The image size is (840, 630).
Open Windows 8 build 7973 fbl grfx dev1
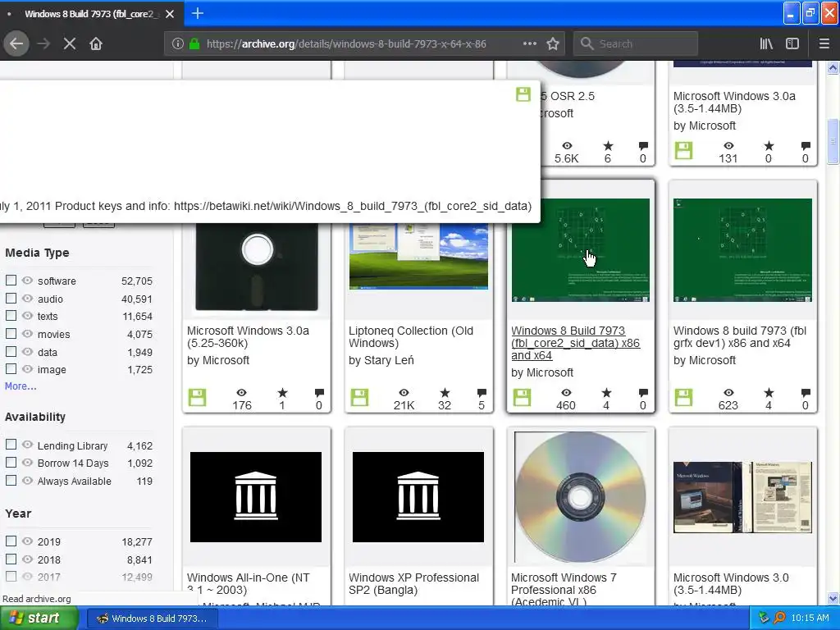coord(739,337)
